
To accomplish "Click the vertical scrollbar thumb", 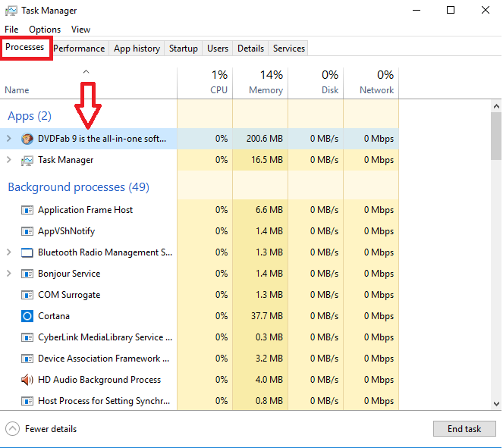I will pos(496,136).
